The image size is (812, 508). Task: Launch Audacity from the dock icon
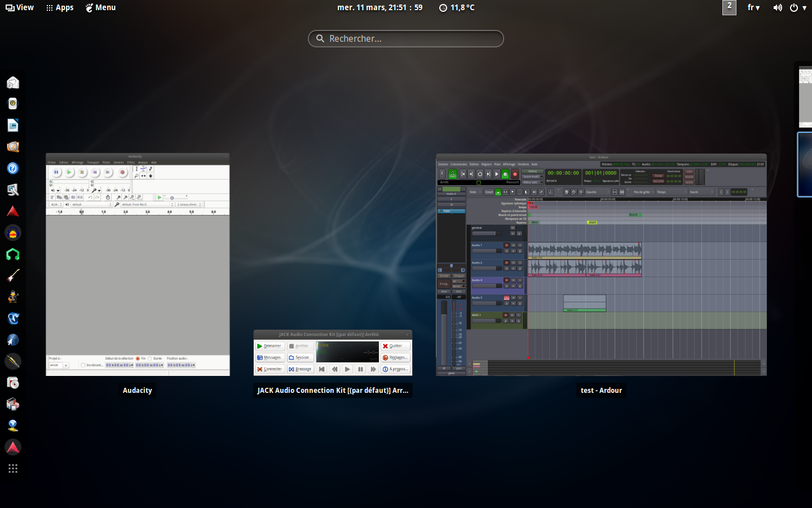click(12, 233)
